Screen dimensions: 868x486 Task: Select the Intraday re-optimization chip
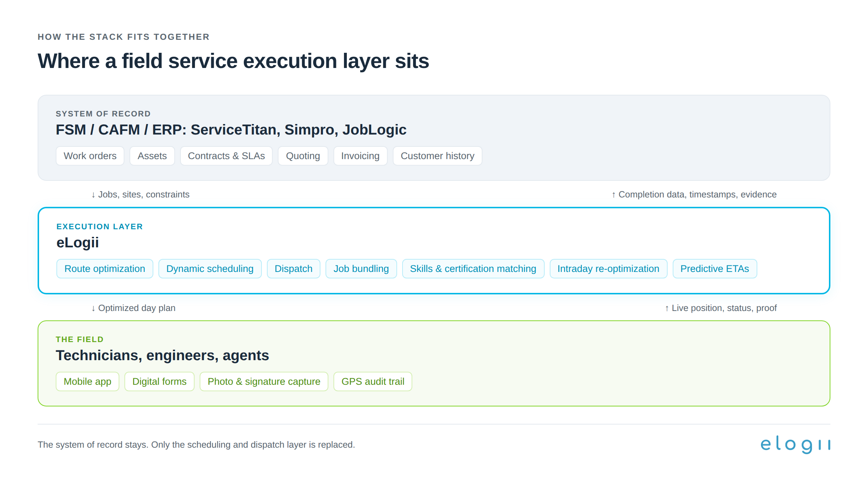609,269
